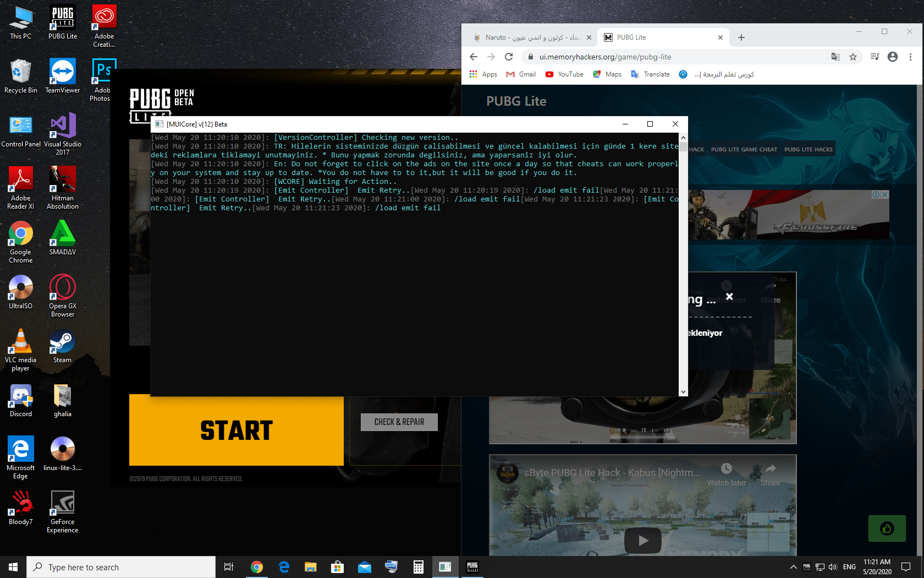Image resolution: width=924 pixels, height=578 pixels.
Task: Open the volume control in tray
Action: [833, 567]
